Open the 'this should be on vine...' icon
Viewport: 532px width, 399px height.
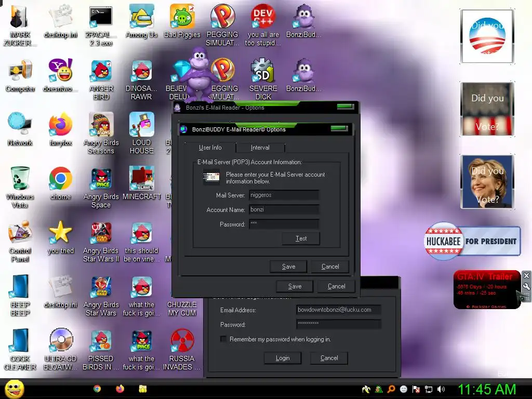pos(141,241)
